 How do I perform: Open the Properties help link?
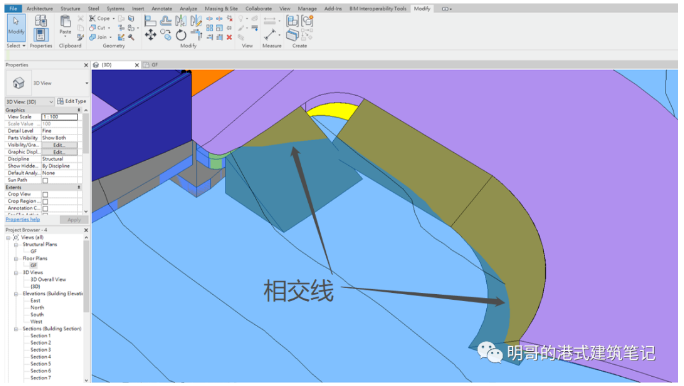click(23, 219)
